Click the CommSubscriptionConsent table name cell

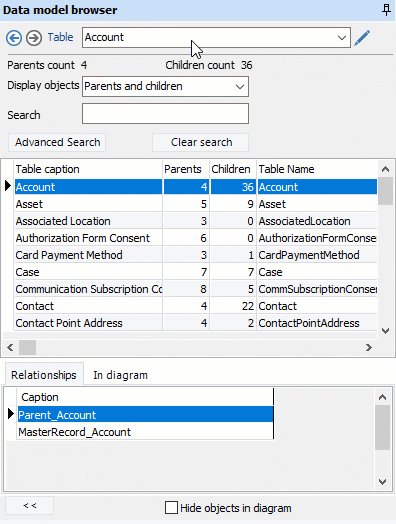point(317,289)
